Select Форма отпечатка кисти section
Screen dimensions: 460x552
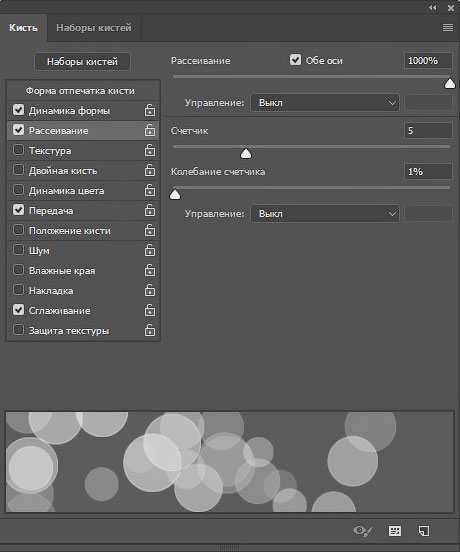click(80, 91)
